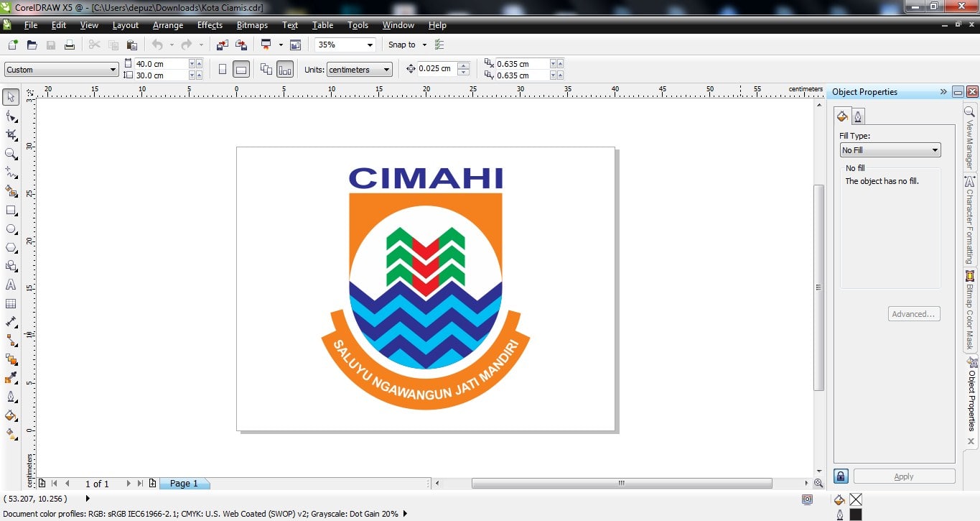Switch Object Properties to outline settings
The height and width of the screenshot is (521, 980).
(859, 116)
